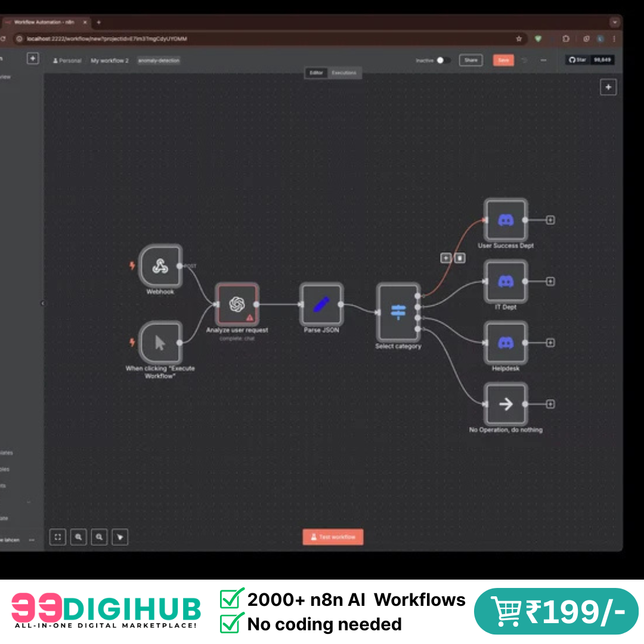The height and width of the screenshot is (644, 644).
Task: Expand the IT Dept node output connector
Action: (549, 281)
